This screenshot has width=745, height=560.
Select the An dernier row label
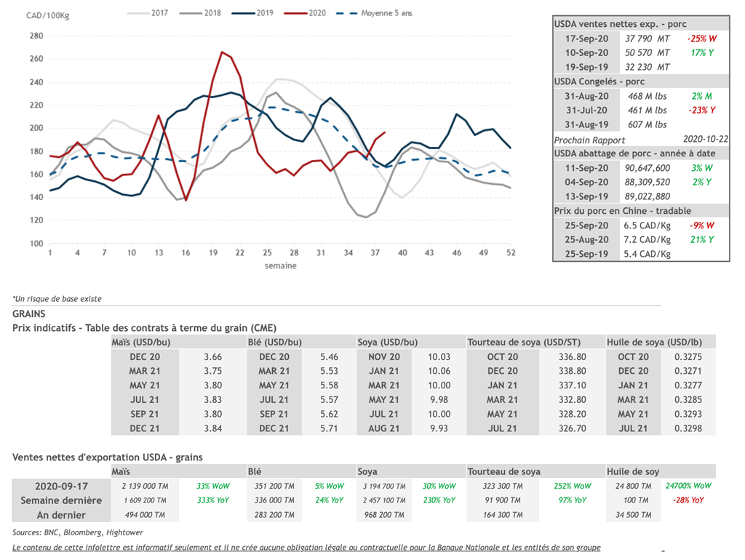61,515
